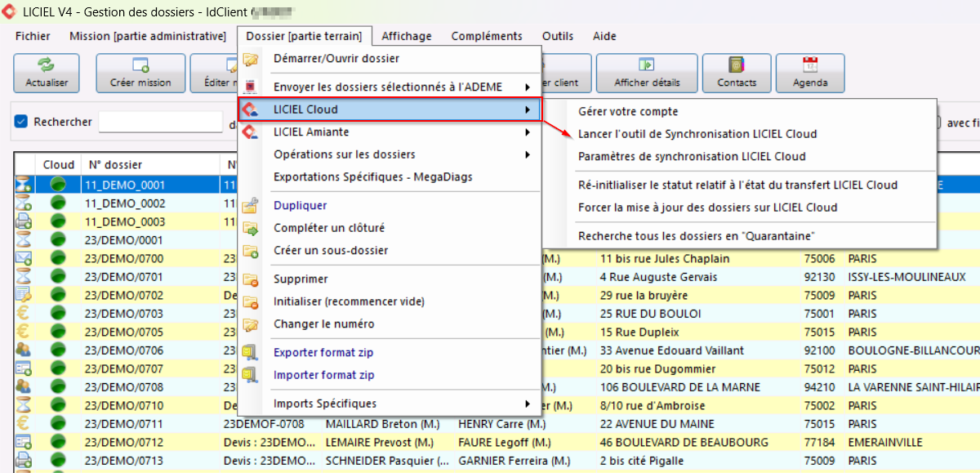
Task: Click the Cloud column header
Action: pos(59,164)
